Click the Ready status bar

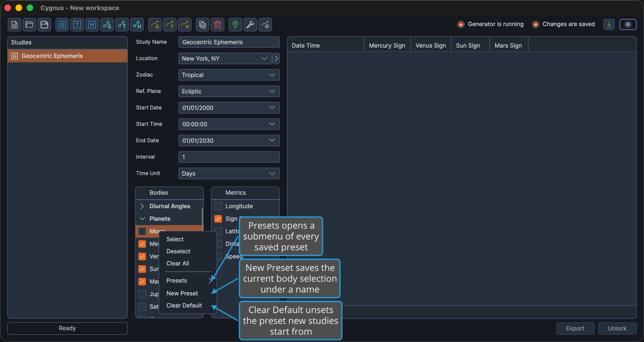coord(68,328)
